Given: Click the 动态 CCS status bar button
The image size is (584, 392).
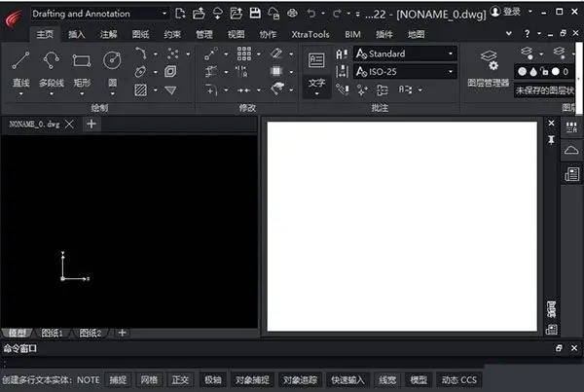Looking at the screenshot, I should pyautogui.click(x=457, y=379).
